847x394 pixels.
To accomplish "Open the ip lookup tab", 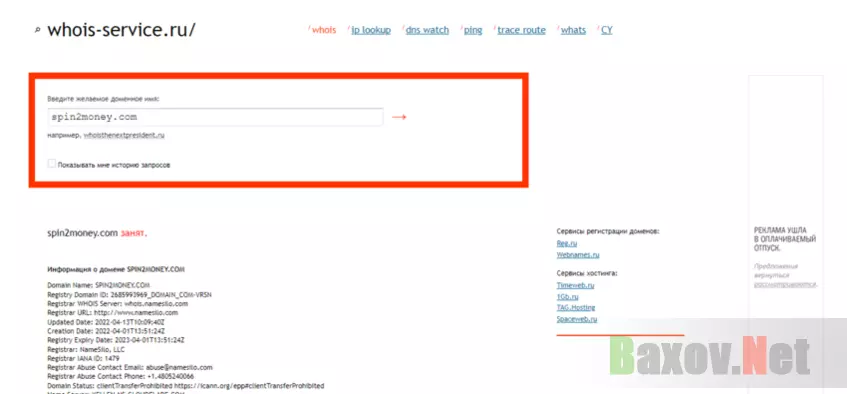I will (371, 30).
